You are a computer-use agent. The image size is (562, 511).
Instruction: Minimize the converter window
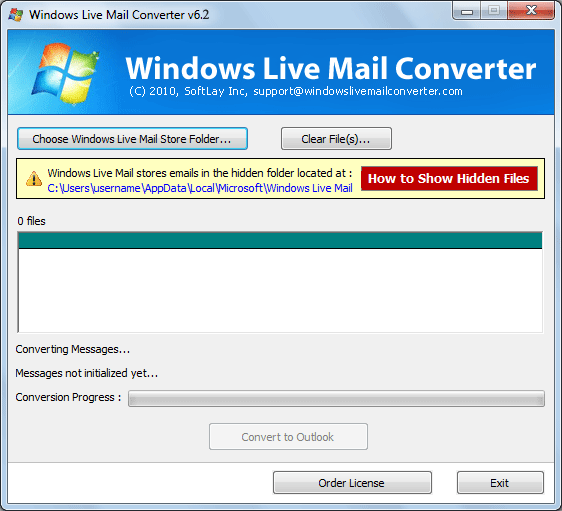pyautogui.click(x=466, y=11)
